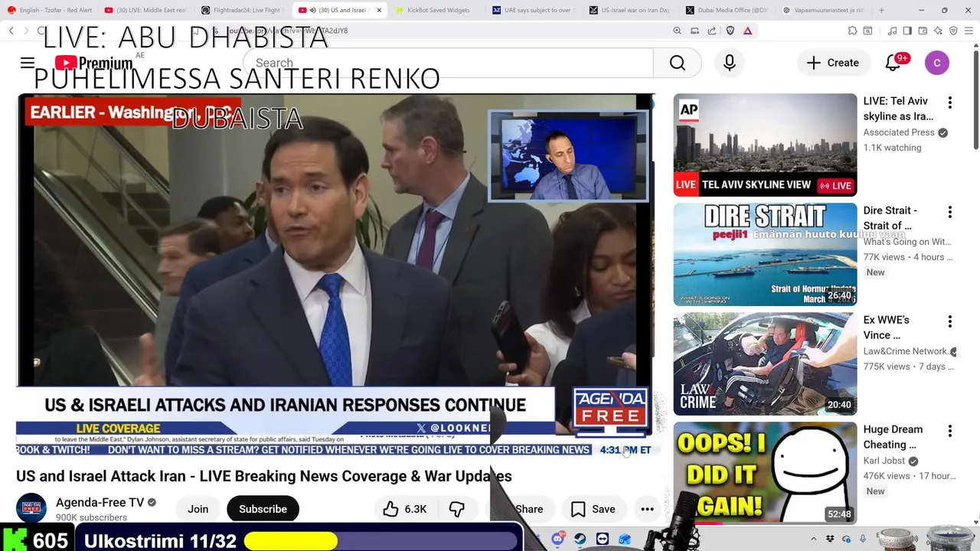Open Steam from the taskbar
Viewport: 980px width, 551px height.
tap(580, 540)
